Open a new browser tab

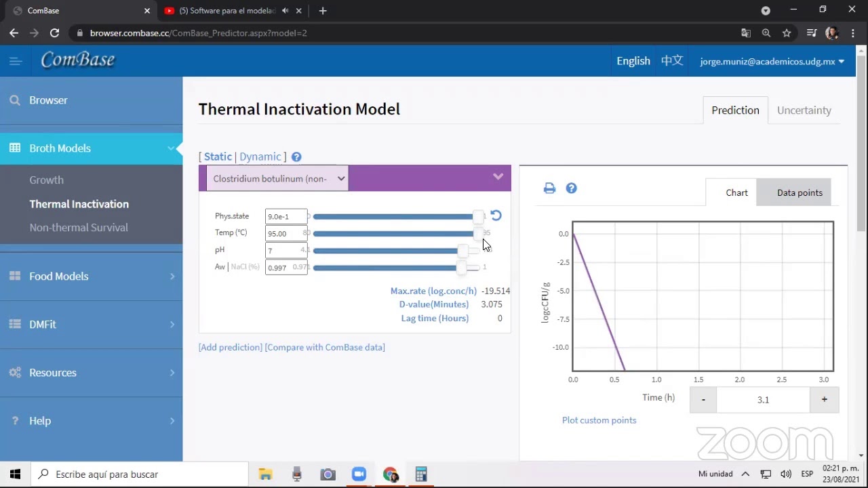point(323,11)
